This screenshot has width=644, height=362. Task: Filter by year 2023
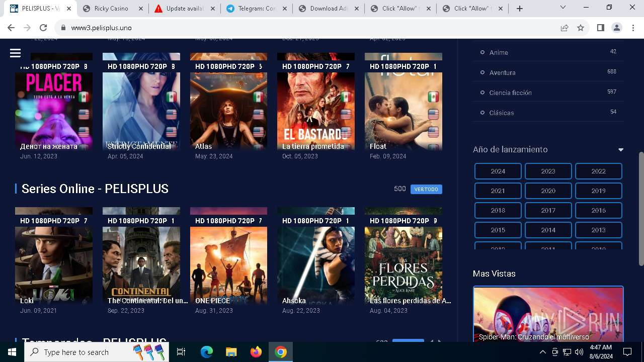point(548,171)
